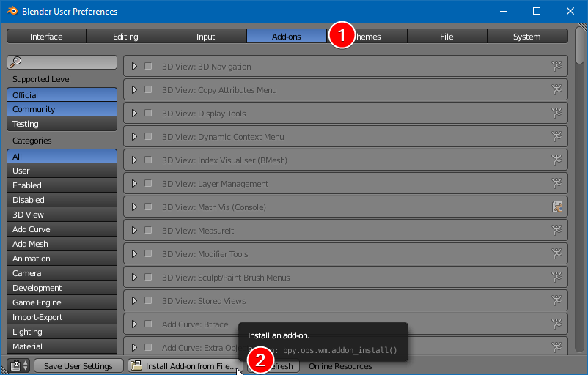588x375 pixels.
Task: Open the editor type selector icon at bottom-left
Action: (x=20, y=365)
